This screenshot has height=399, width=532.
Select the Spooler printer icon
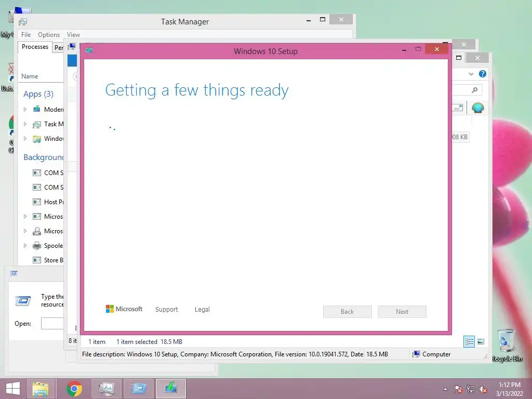click(x=37, y=246)
